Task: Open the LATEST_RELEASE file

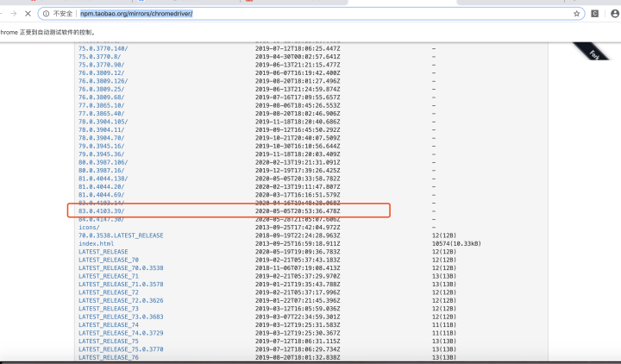Action: (103, 252)
